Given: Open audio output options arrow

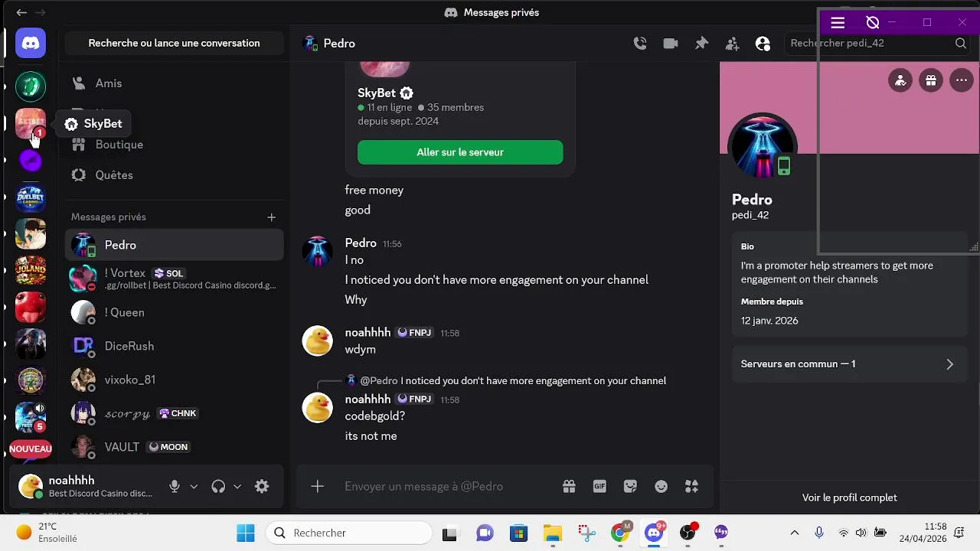Looking at the screenshot, I should click(237, 487).
